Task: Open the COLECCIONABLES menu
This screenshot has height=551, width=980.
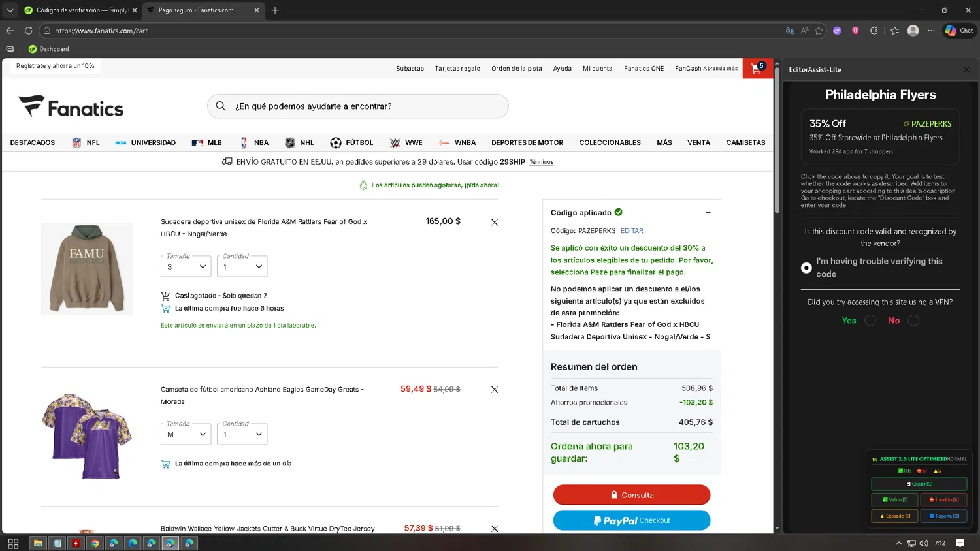Action: [610, 142]
